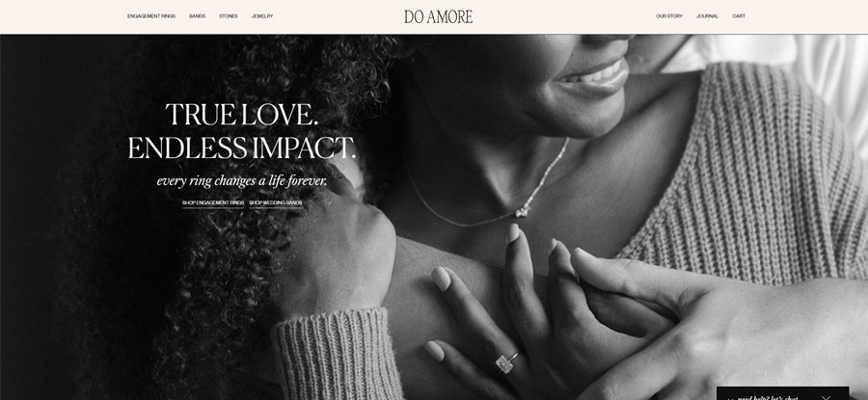Click the Endless Impact headline line
This screenshot has height=400, width=868.
[242, 147]
